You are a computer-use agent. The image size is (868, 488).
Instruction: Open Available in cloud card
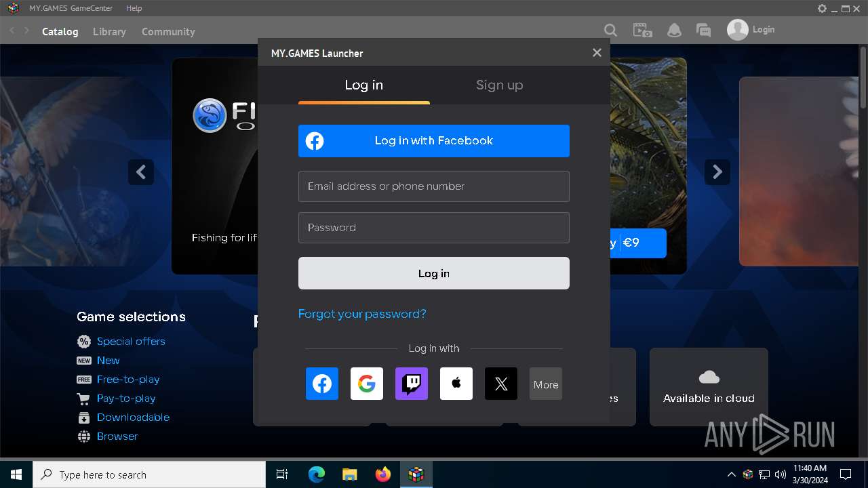(709, 387)
